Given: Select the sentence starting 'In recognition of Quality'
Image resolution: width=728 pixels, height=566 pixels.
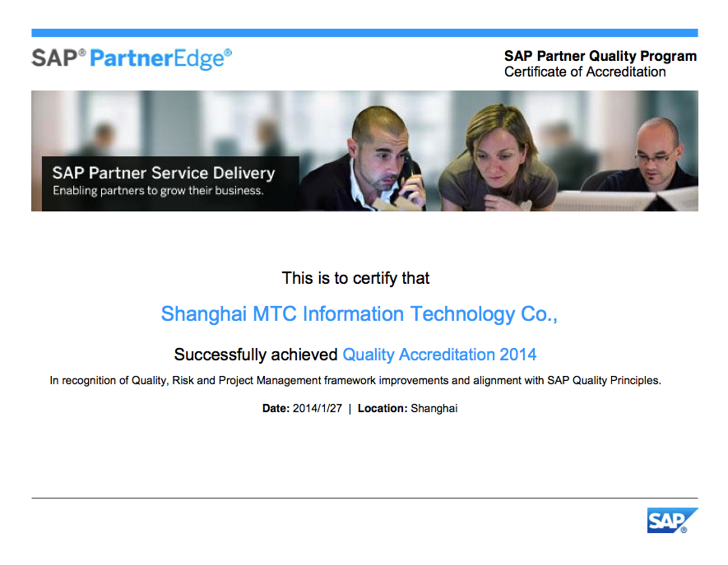Looking at the screenshot, I should 355,381.
